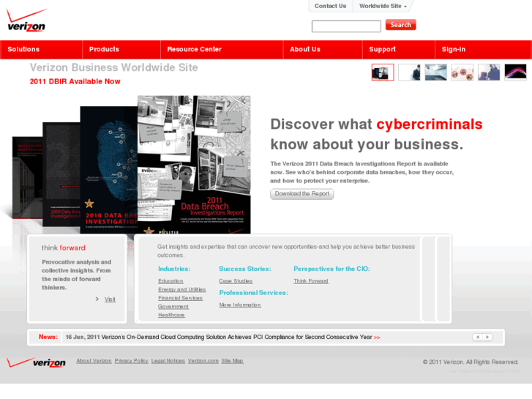Viewport: 532px width, 399px height.
Task: Open the Case Studies link
Action: (x=236, y=281)
